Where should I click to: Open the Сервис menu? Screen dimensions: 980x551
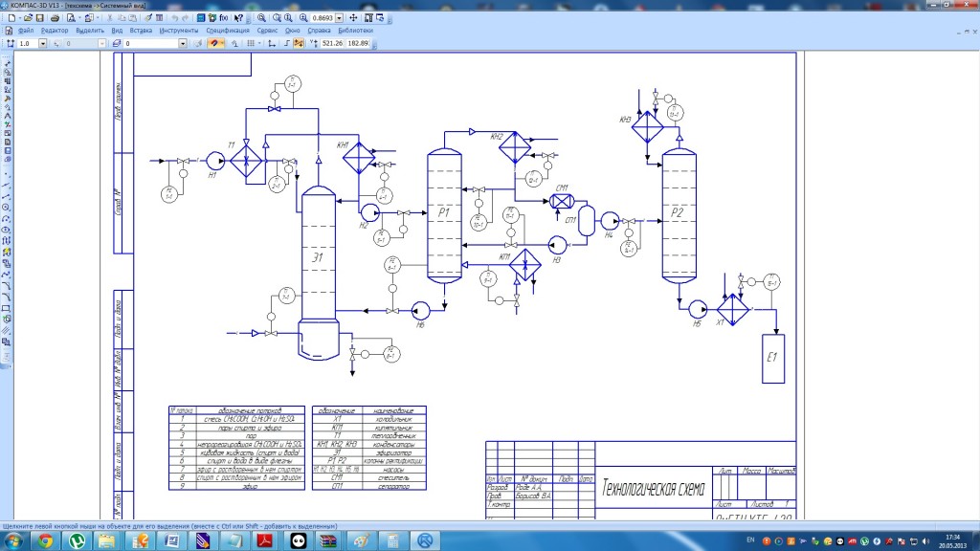tap(267, 30)
